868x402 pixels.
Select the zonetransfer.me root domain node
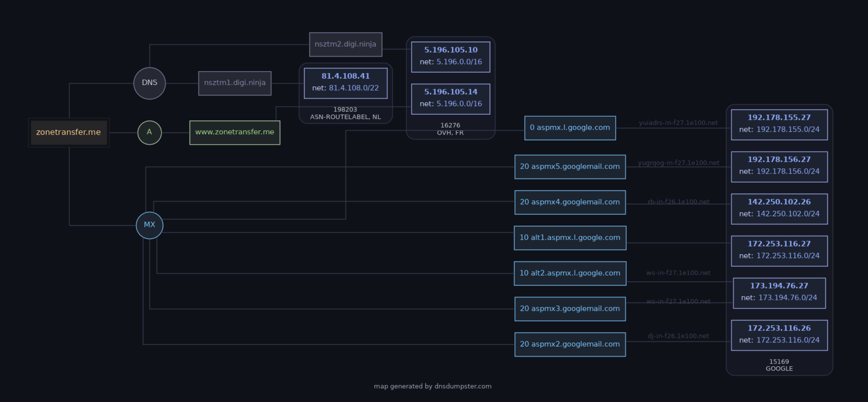click(69, 132)
